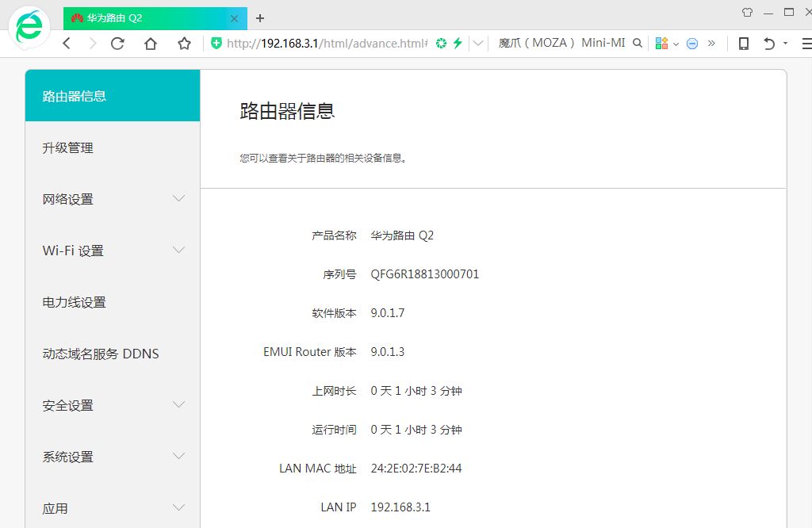
Task: Go back with the browser back arrow
Action: pyautogui.click(x=67, y=44)
